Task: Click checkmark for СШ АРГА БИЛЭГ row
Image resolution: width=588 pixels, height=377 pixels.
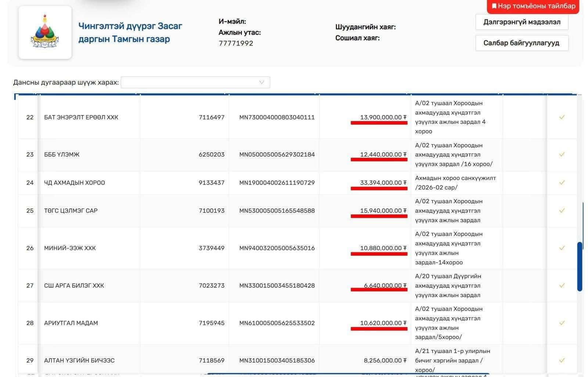Action: 562,286
